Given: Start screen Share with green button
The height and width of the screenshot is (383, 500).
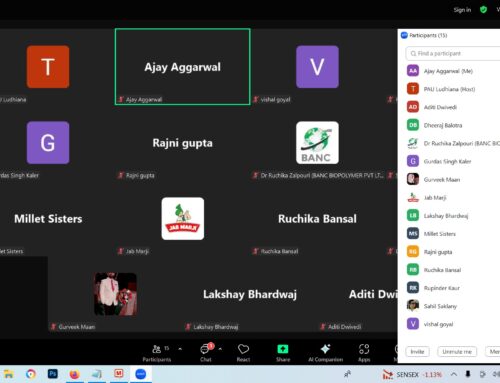Looking at the screenshot, I should click(283, 353).
